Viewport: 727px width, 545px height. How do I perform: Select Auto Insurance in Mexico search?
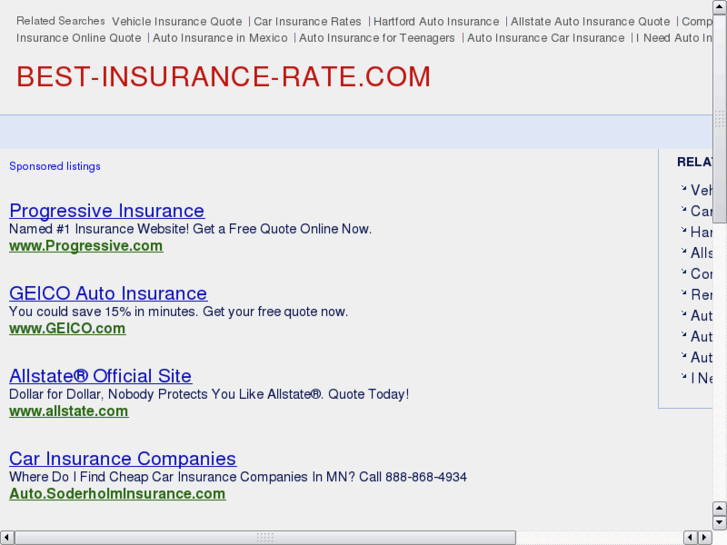click(220, 38)
